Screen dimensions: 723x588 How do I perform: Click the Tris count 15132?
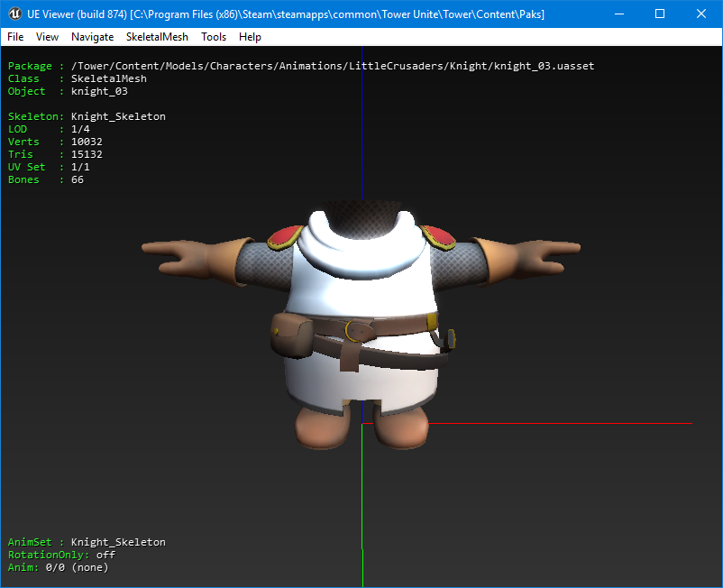pyautogui.click(x=87, y=154)
